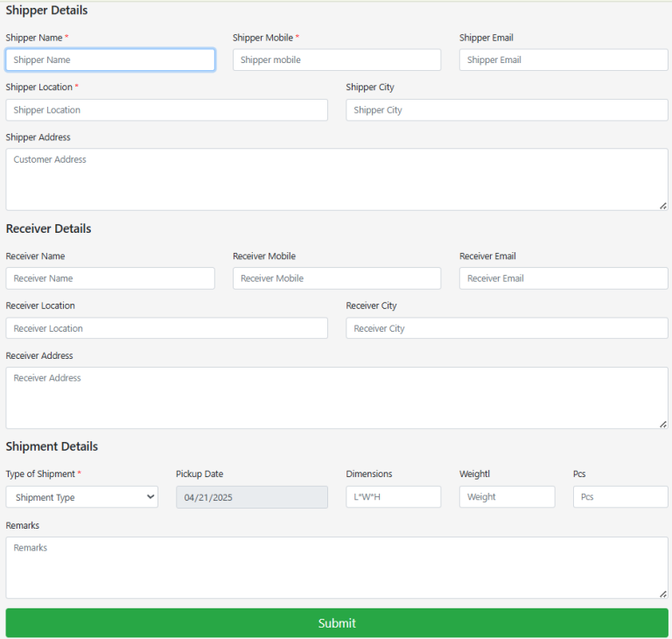Focus the Receiver Name field
The height and width of the screenshot is (639, 672).
click(110, 278)
